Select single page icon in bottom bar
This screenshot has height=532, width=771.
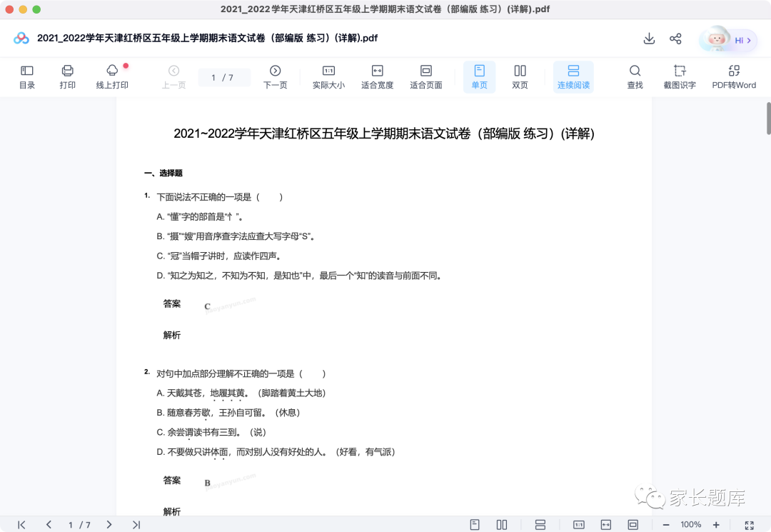(475, 525)
